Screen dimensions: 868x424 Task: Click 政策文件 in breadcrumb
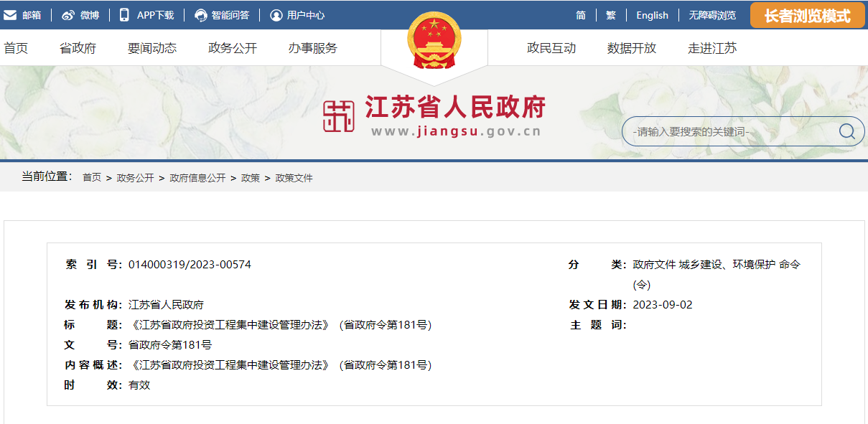tap(294, 178)
